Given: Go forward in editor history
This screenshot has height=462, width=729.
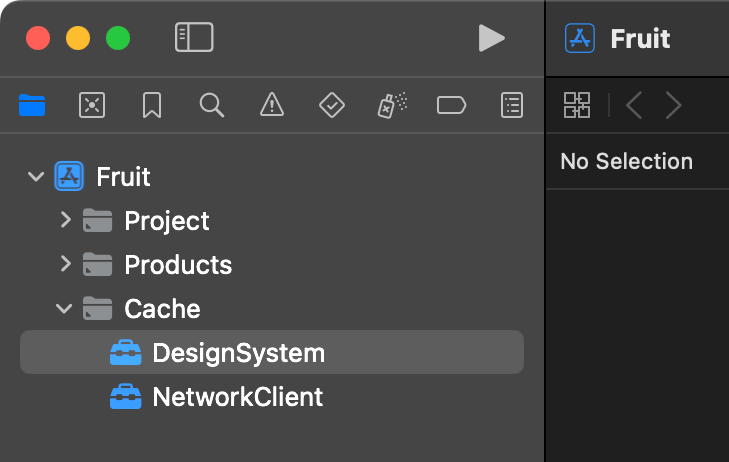Looking at the screenshot, I should [673, 105].
